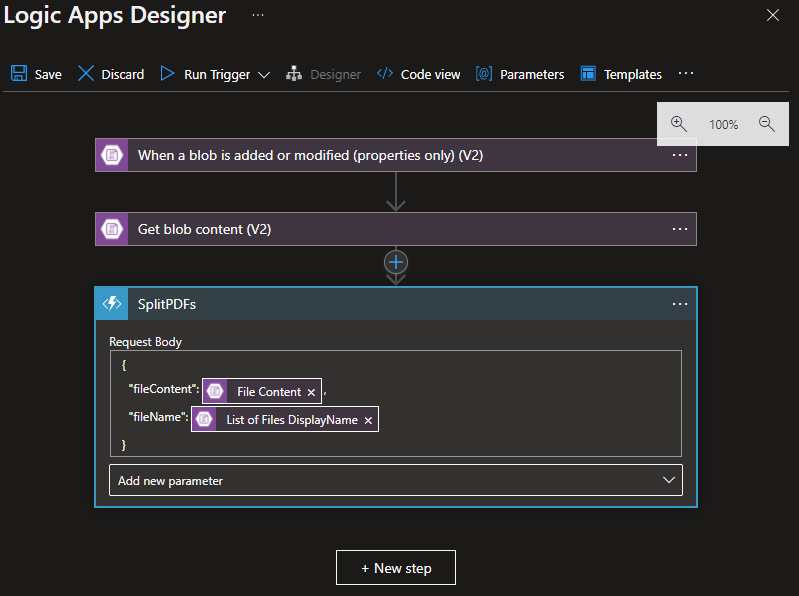
Task: Click the Run Trigger play icon
Action: 167,73
